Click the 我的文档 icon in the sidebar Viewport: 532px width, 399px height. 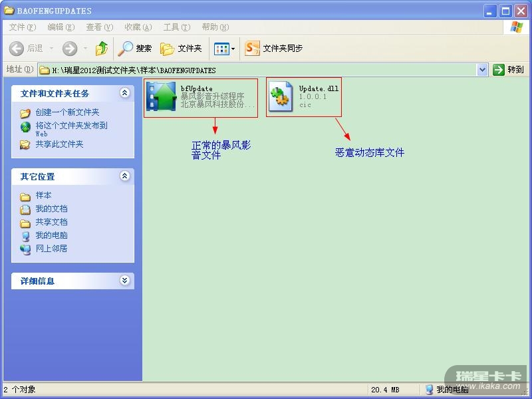[25, 209]
